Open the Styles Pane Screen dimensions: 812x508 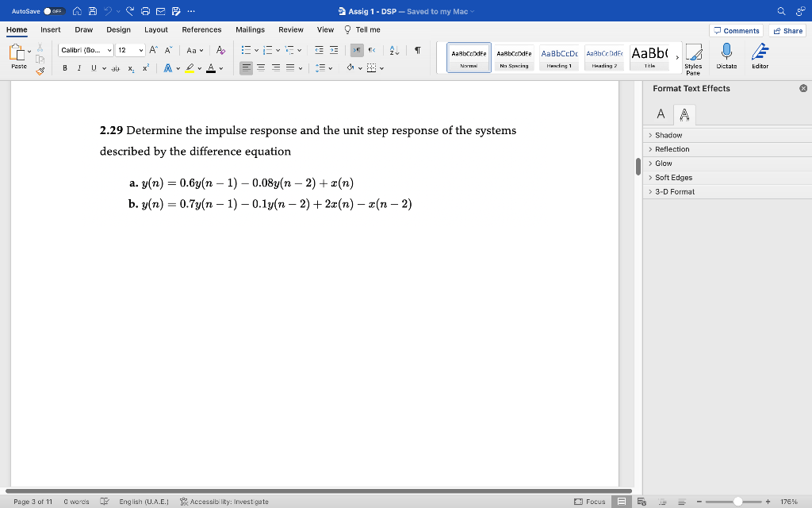click(x=694, y=56)
